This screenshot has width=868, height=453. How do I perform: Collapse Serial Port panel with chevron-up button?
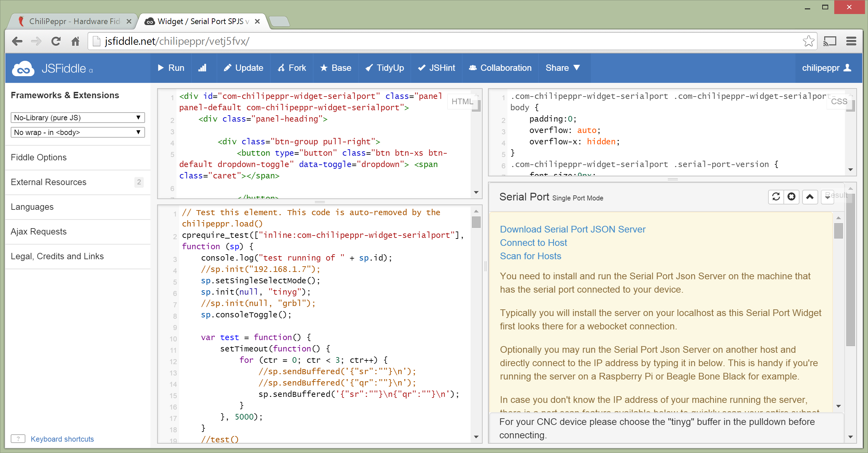point(810,197)
